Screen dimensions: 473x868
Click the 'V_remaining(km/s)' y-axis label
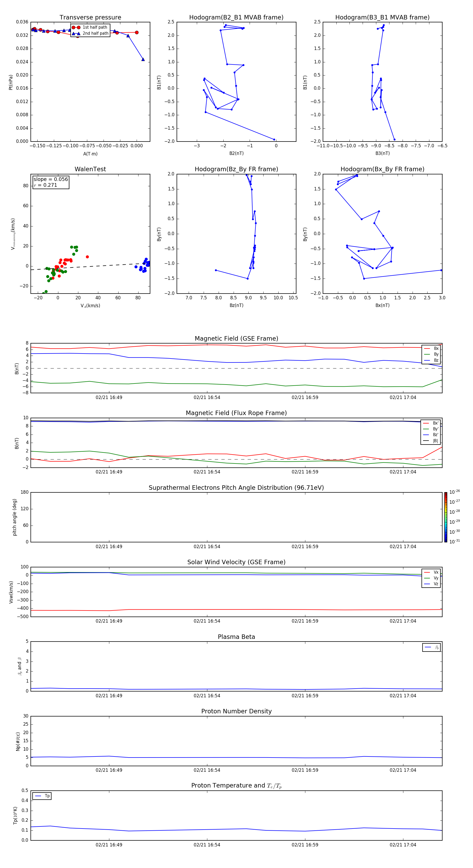[x=13, y=234]
